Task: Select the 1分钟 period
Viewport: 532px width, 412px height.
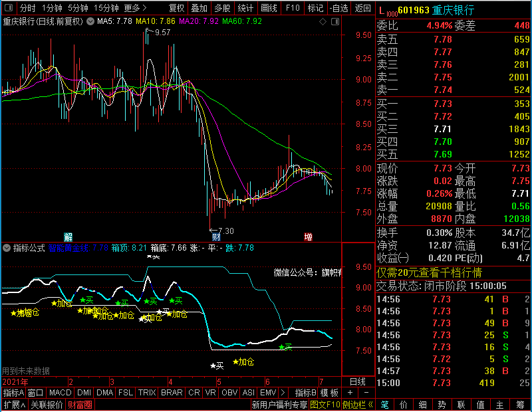Action: pos(52,8)
